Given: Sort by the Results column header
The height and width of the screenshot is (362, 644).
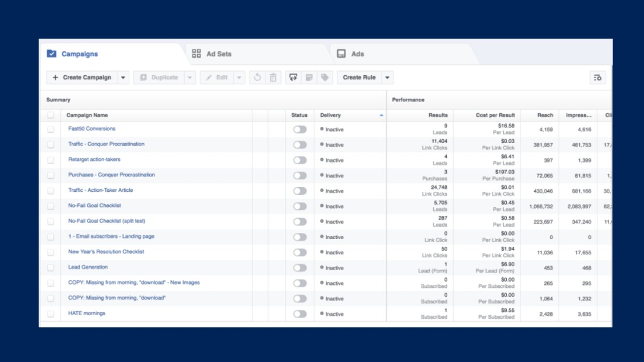Looking at the screenshot, I should coord(438,115).
